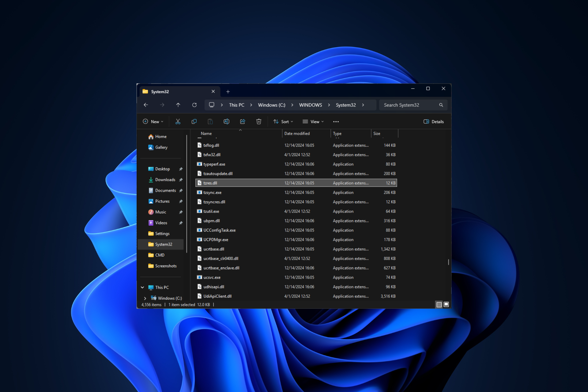Click the Share icon in toolbar
The image size is (588, 392).
[x=242, y=122]
